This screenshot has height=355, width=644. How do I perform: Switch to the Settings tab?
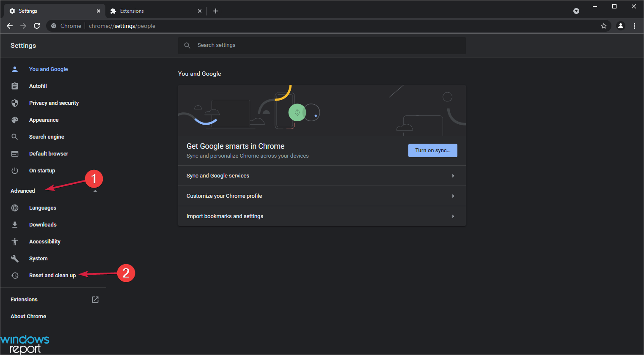pyautogui.click(x=54, y=11)
